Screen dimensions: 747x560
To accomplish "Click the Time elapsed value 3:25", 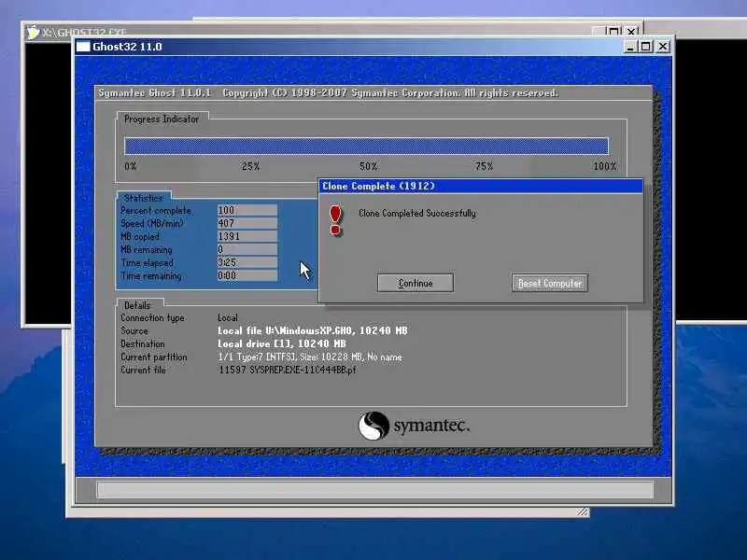I will point(247,262).
